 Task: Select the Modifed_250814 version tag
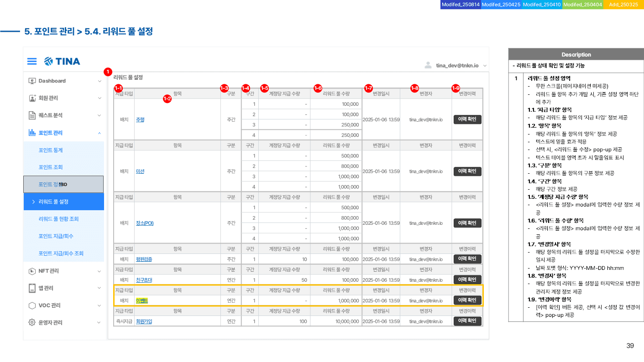[461, 5]
